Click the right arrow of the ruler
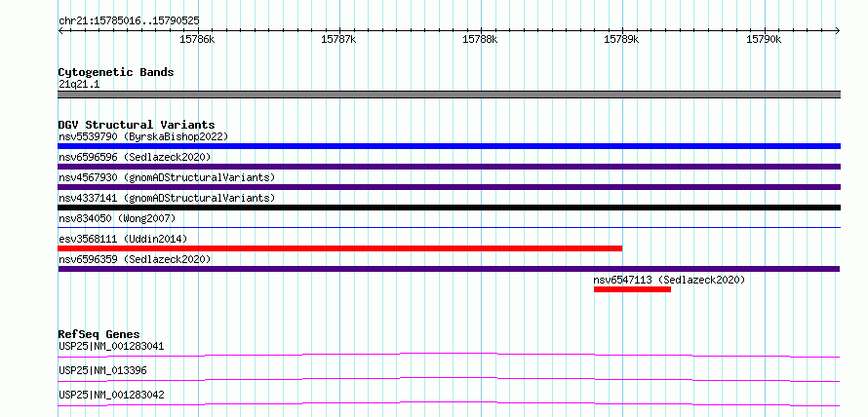 point(838,31)
